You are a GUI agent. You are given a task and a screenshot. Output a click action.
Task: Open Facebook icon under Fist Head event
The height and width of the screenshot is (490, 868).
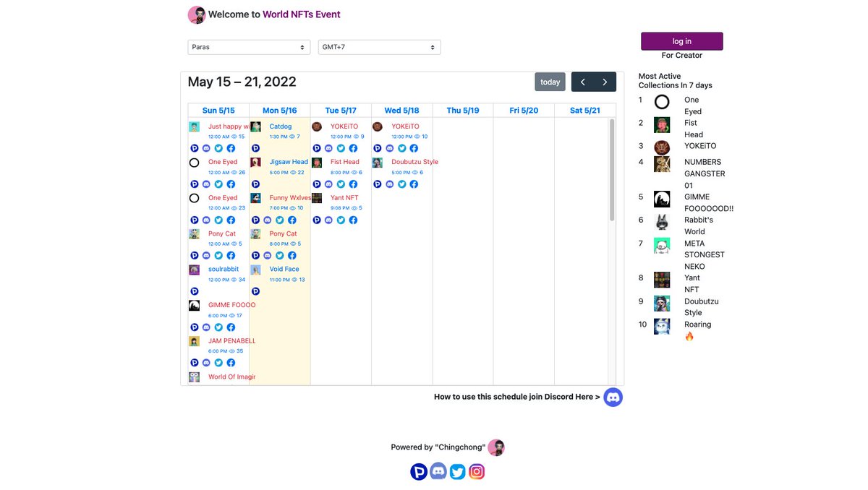point(352,184)
